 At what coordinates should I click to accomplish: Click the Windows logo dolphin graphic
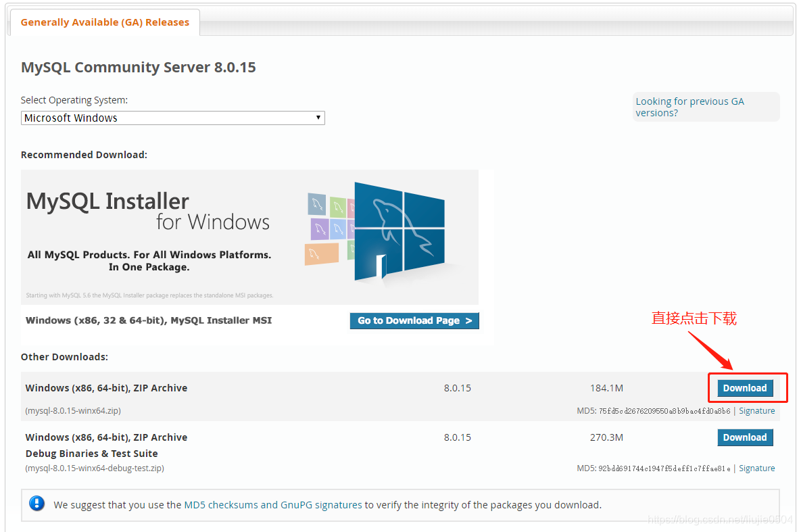(399, 232)
